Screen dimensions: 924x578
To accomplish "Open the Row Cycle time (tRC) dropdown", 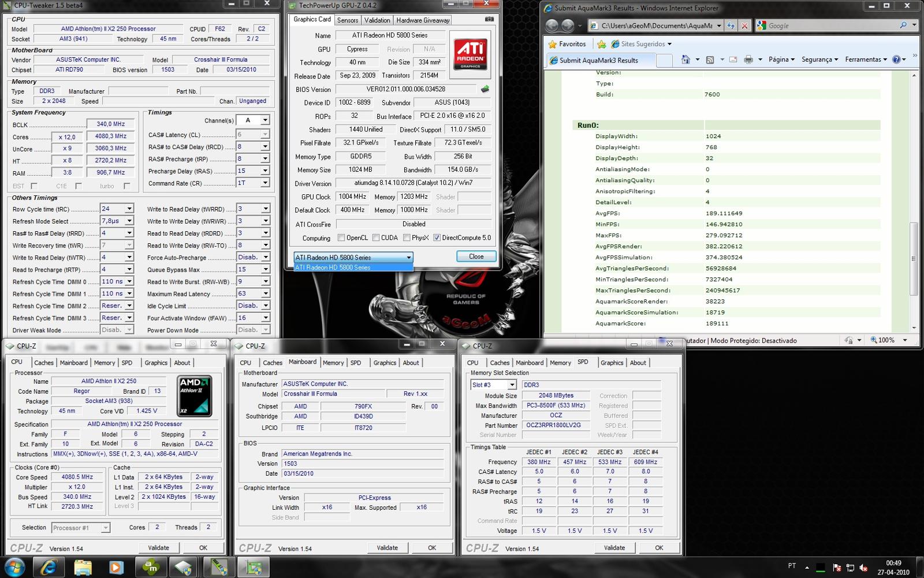I will (129, 209).
